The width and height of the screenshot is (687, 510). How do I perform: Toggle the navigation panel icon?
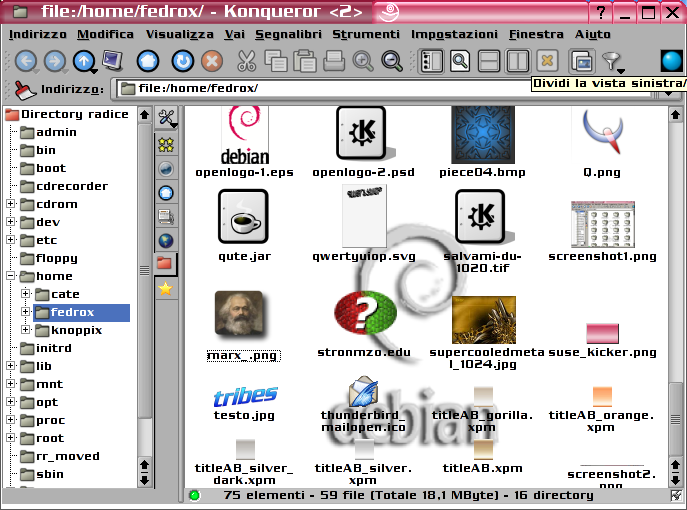coord(431,61)
